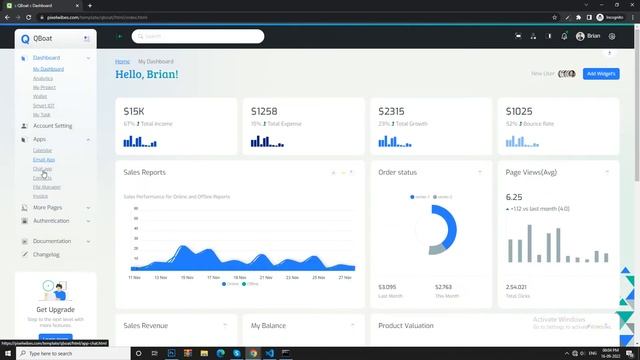Open a new browser tab
Image resolution: width=640 pixels, height=360 pixels.
tap(90, 6)
